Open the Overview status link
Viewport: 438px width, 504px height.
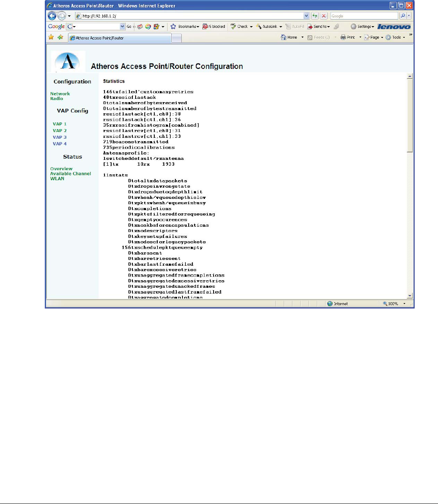click(x=61, y=169)
